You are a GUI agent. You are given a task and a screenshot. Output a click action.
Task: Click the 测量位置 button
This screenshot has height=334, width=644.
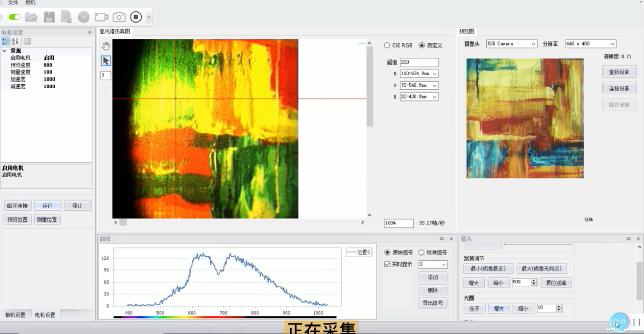(x=47, y=219)
